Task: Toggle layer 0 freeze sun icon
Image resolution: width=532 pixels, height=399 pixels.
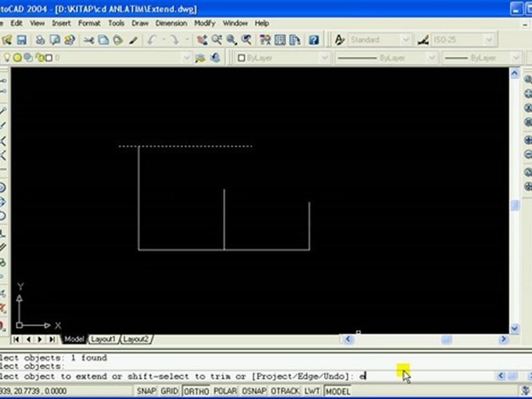Action: 17,58
